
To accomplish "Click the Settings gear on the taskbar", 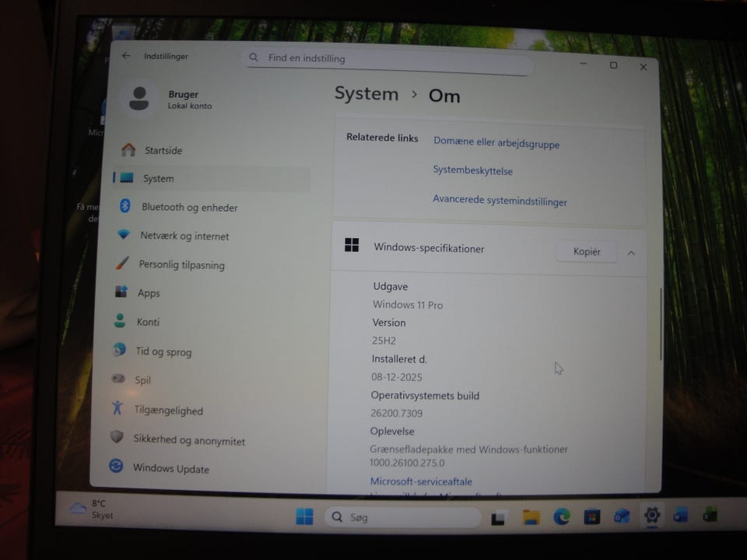I will click(651, 515).
